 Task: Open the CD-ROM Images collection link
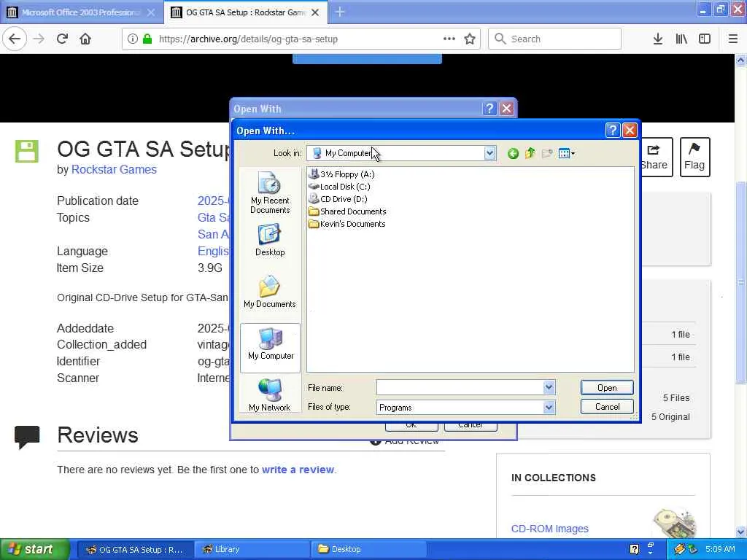549,529
